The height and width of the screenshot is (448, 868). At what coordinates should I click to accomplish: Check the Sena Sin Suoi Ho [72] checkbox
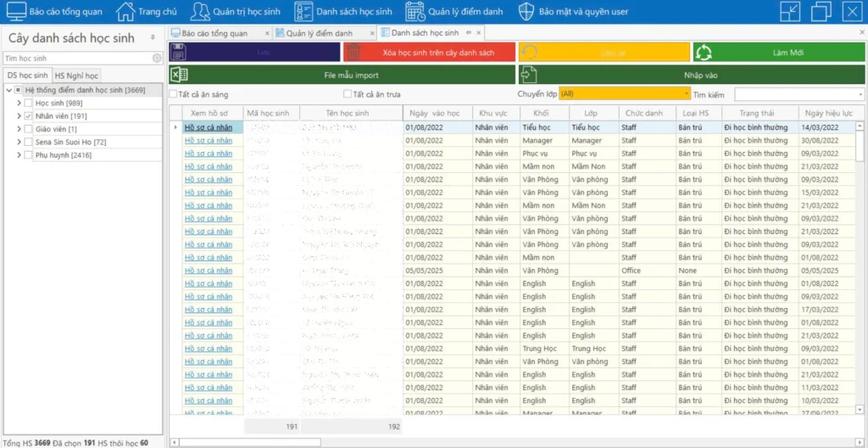point(28,142)
